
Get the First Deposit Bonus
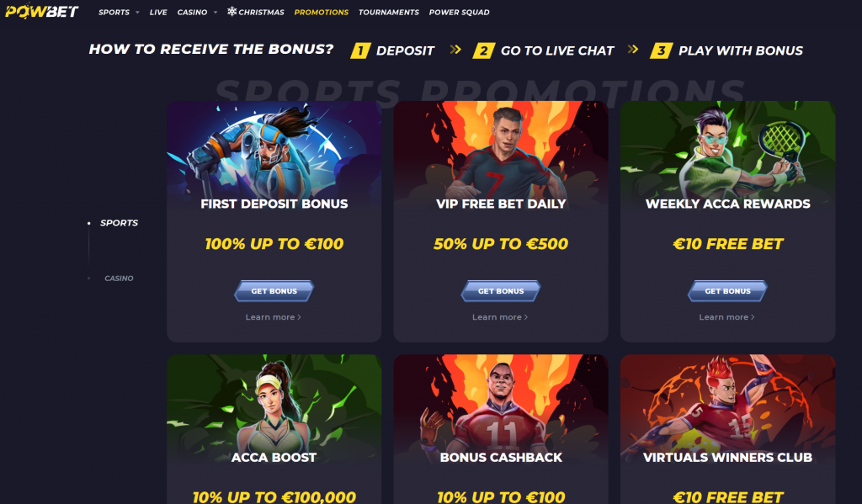coord(274,291)
